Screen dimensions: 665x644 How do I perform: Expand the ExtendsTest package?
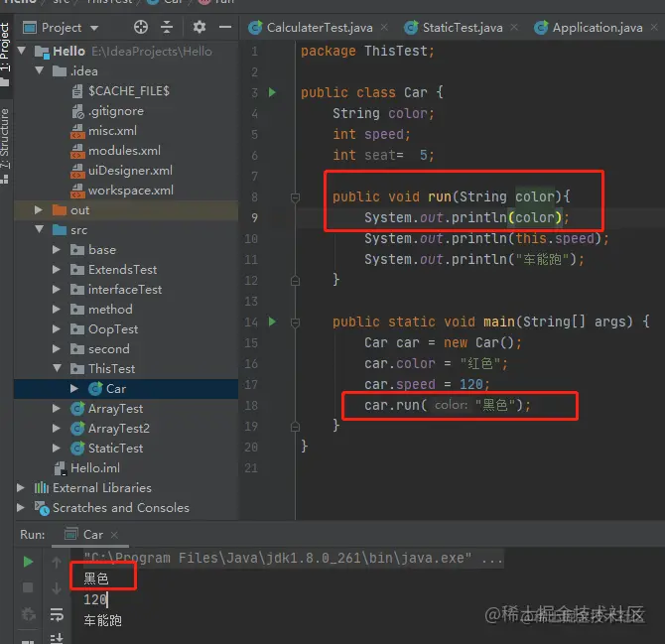57,270
